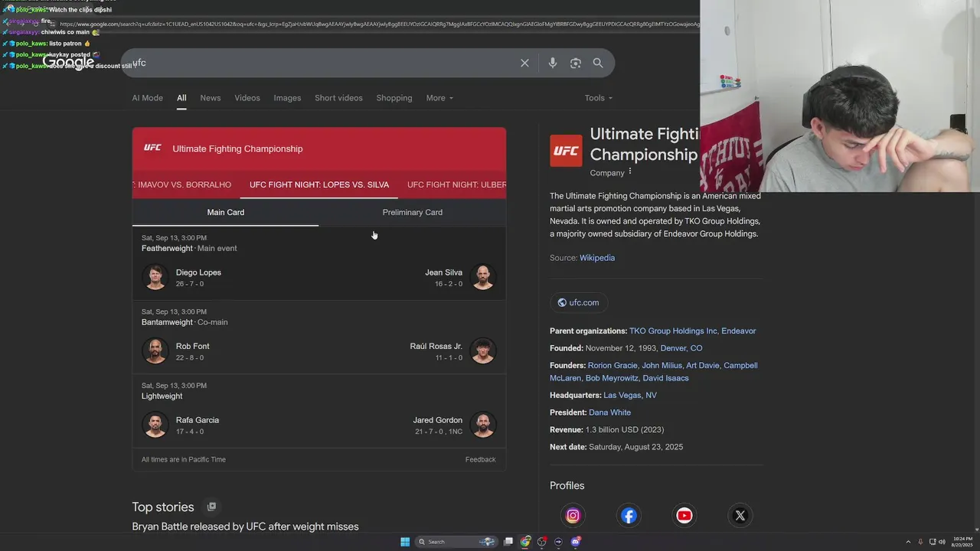Click the OBS icon on the taskbar
Screen dimensions: 980x551
pyautogui.click(x=542, y=542)
